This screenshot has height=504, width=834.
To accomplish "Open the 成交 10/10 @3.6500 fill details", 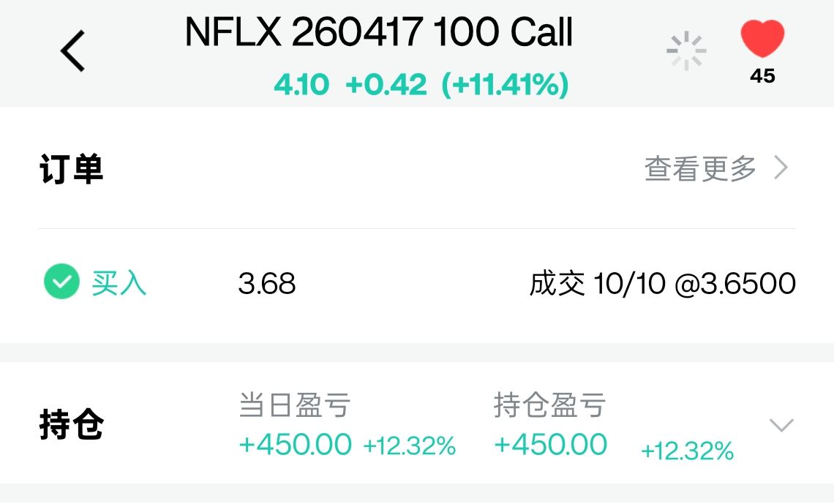I will (662, 284).
